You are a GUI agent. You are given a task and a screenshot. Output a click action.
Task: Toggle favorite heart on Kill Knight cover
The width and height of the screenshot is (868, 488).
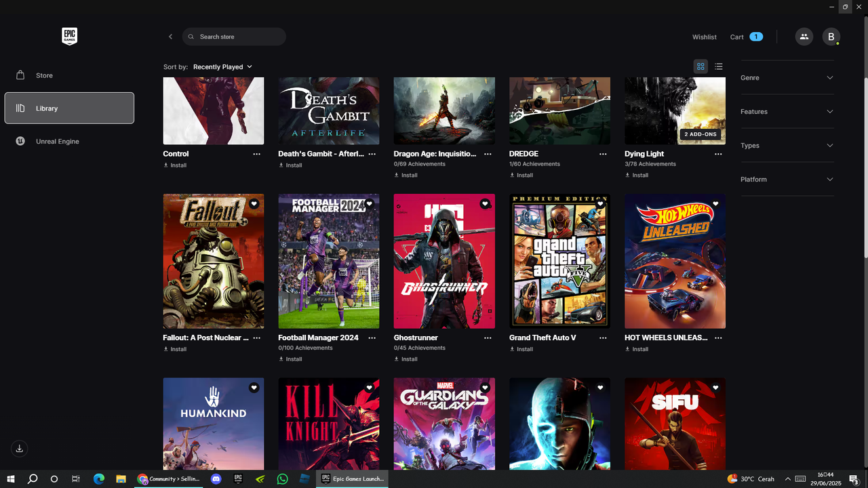pos(369,388)
